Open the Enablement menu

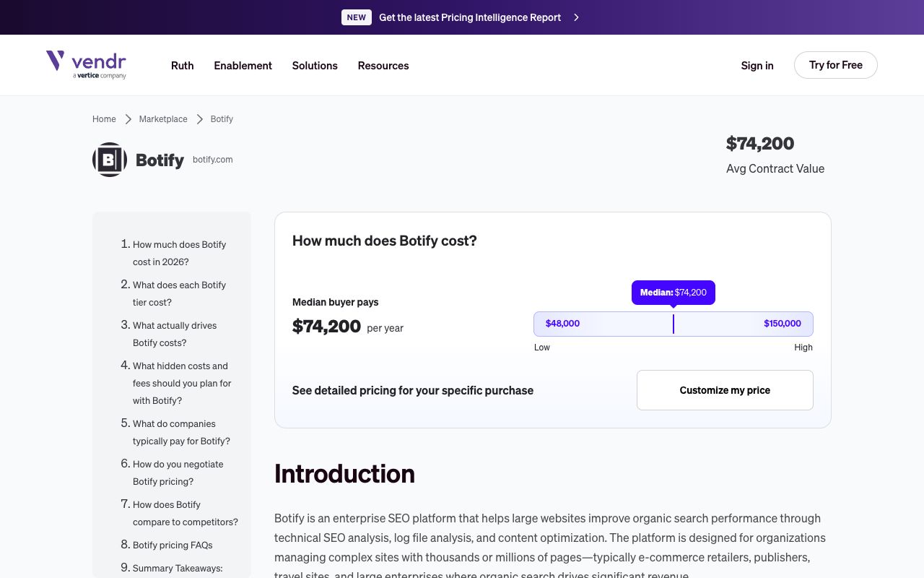(243, 66)
